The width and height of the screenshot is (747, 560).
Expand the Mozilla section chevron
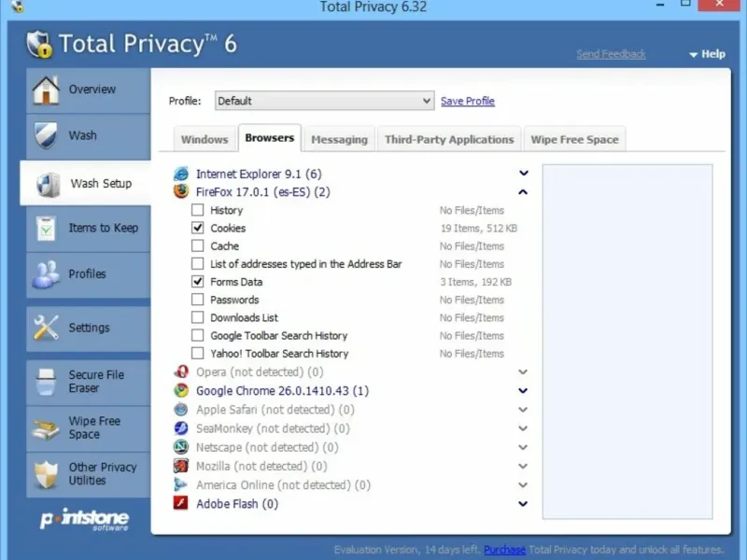coord(523,466)
